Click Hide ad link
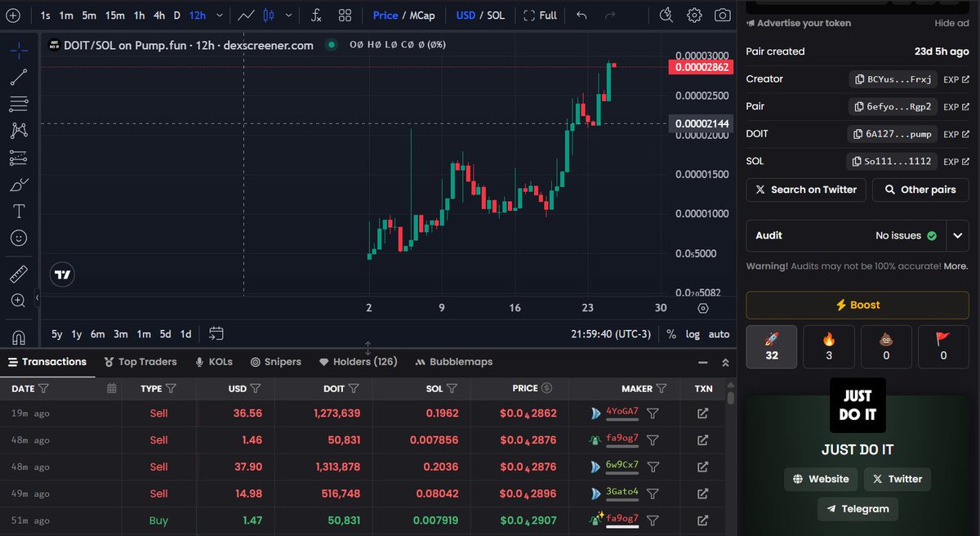 (x=951, y=24)
